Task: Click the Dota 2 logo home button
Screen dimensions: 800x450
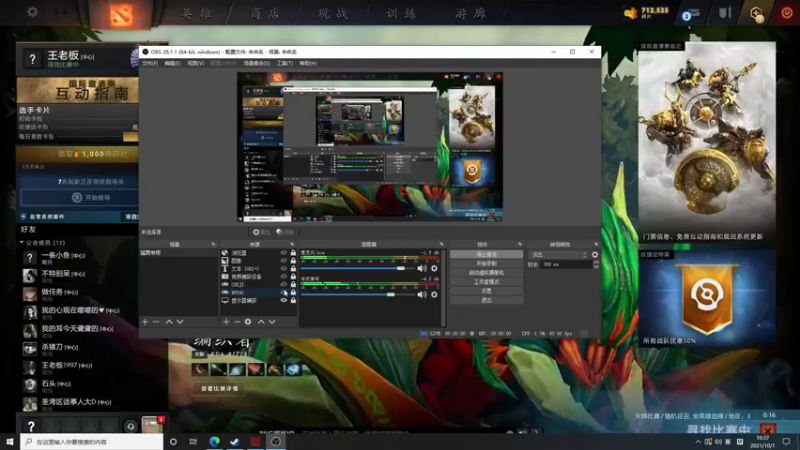Action: coord(121,13)
